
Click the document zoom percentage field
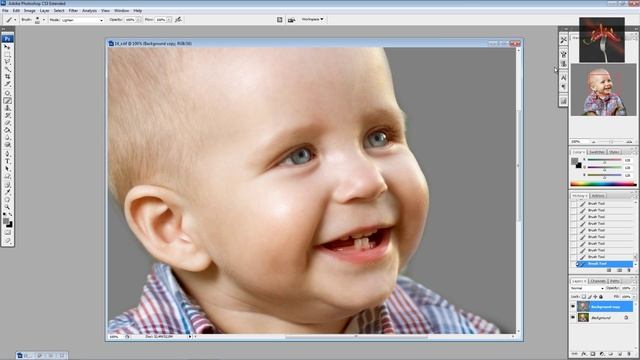pos(115,337)
